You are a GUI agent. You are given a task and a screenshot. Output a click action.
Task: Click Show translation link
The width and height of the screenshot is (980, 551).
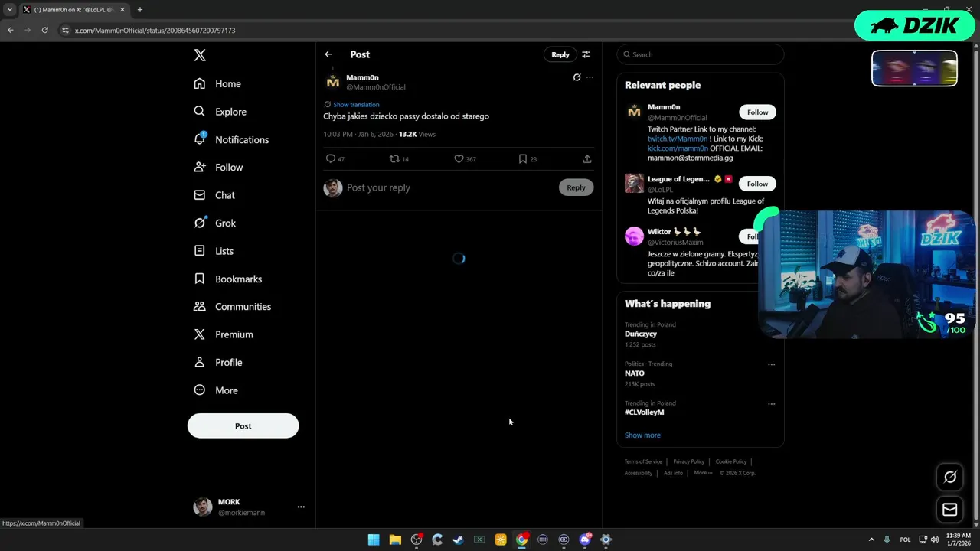coord(356,104)
